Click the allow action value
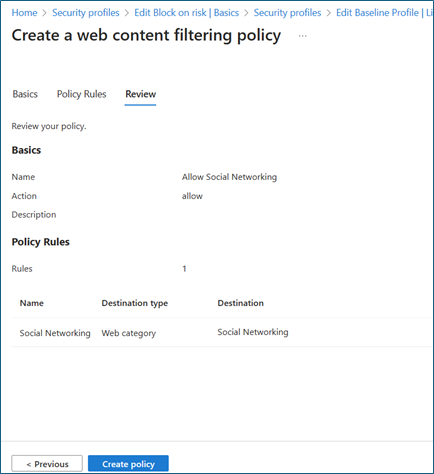This screenshot has height=474, width=434. click(192, 196)
